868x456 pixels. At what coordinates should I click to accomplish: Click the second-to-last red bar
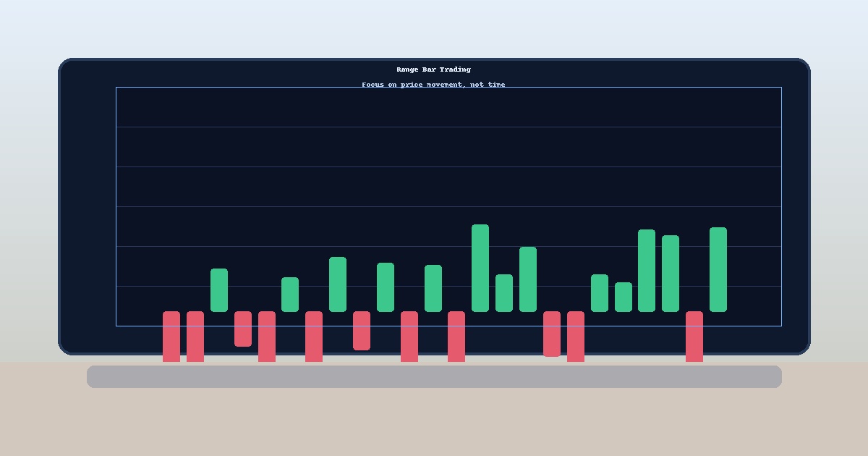pos(576,337)
